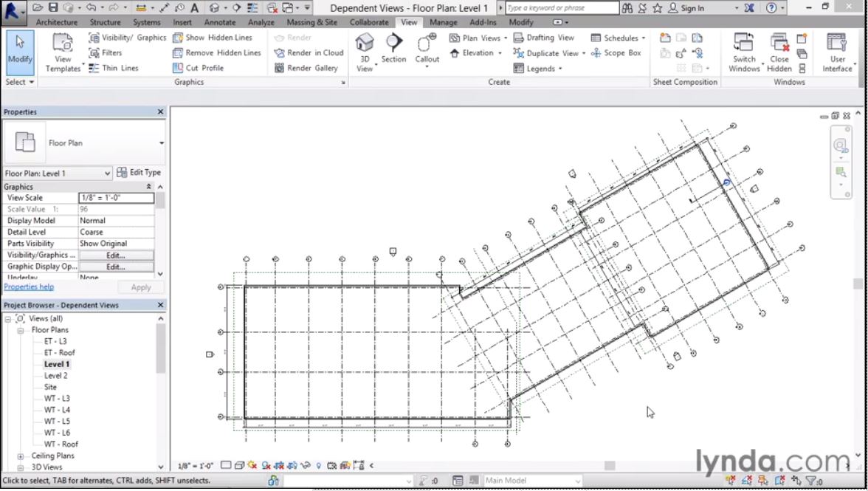The height and width of the screenshot is (491, 868).
Task: Click the search keyword input field
Action: click(562, 8)
